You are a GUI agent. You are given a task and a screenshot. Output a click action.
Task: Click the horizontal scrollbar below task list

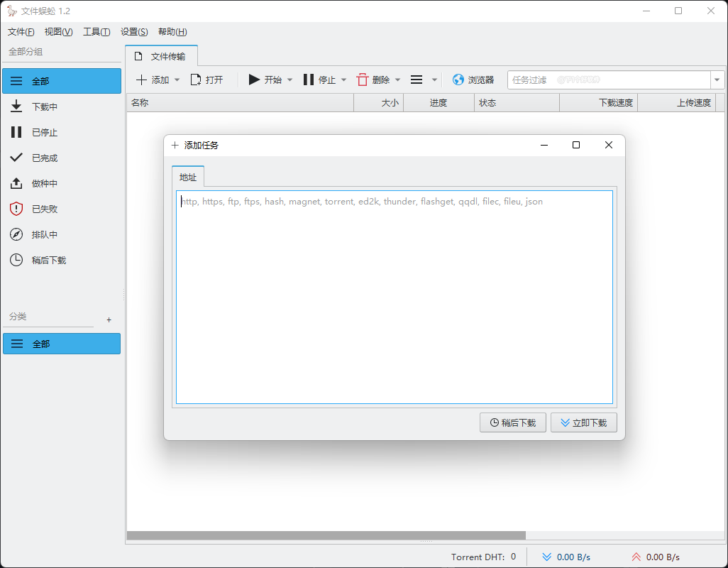(x=326, y=535)
